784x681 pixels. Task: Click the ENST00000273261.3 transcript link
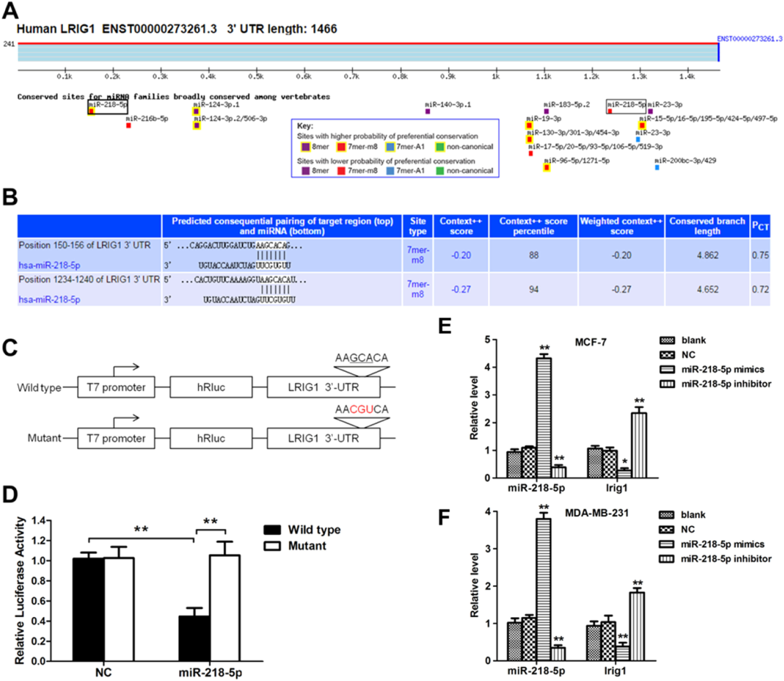750,39
